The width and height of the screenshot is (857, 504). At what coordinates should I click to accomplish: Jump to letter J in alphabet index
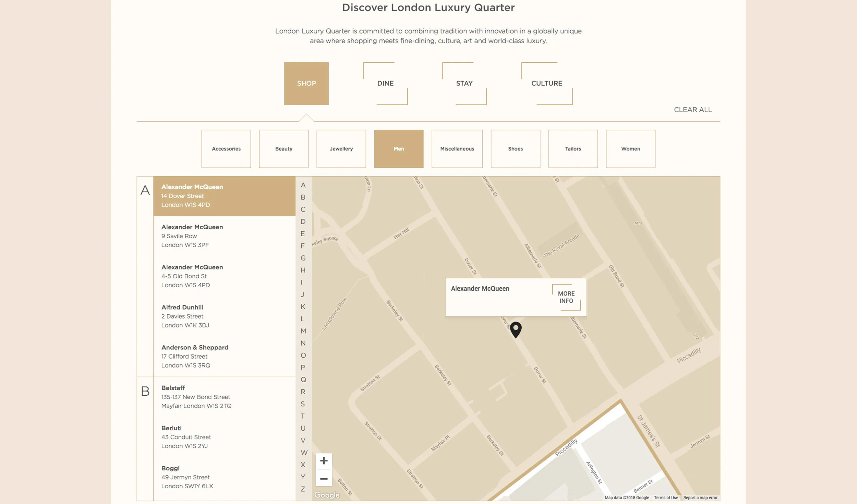click(302, 295)
